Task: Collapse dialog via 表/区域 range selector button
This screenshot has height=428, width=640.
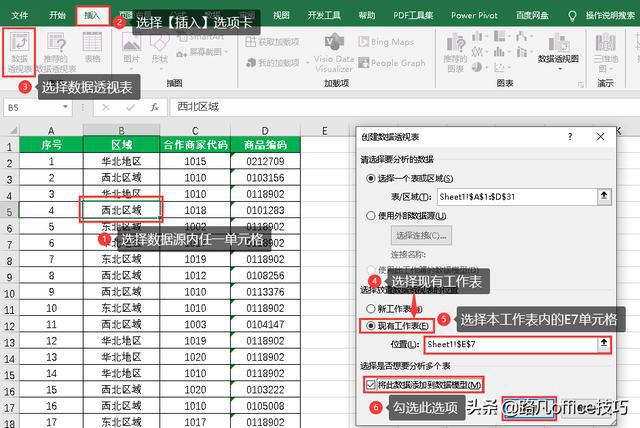Action: (x=604, y=196)
